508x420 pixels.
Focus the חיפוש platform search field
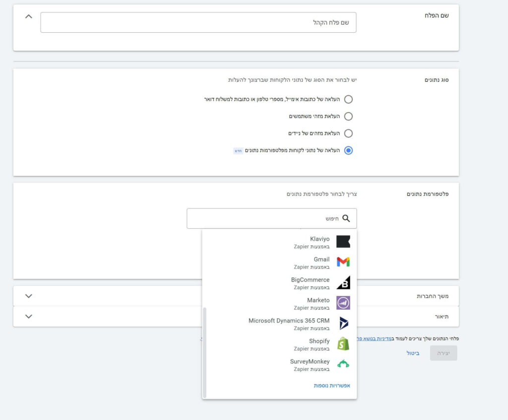(272, 218)
